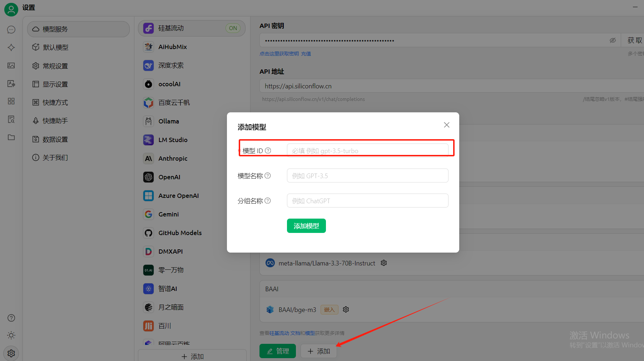Open the 显示设置 menu item
The height and width of the screenshot is (361, 644).
pos(78,84)
